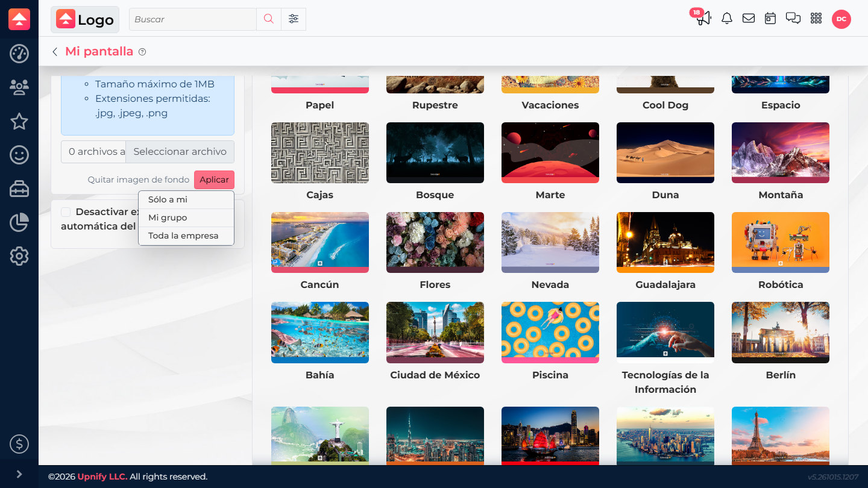Click the Espacio label
The width and height of the screenshot is (868, 488).
coord(781,105)
